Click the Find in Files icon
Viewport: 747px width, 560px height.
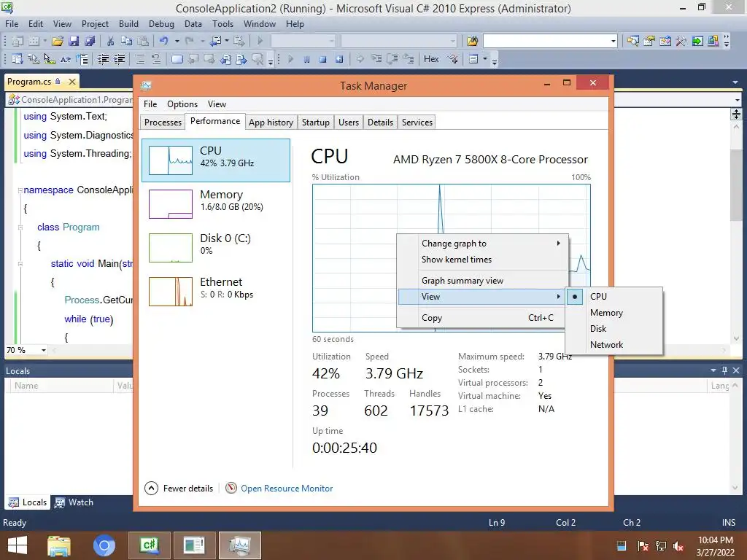[x=472, y=41]
